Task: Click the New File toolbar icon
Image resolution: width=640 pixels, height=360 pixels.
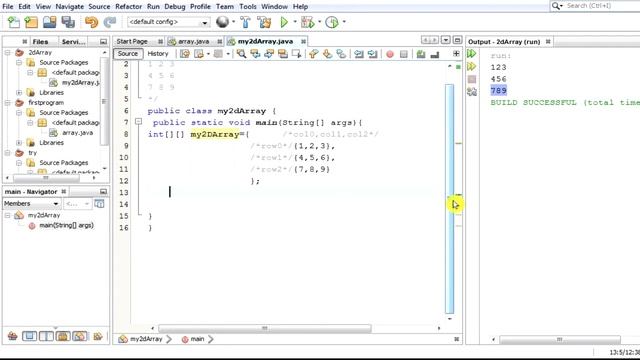Action: [x=13, y=22]
